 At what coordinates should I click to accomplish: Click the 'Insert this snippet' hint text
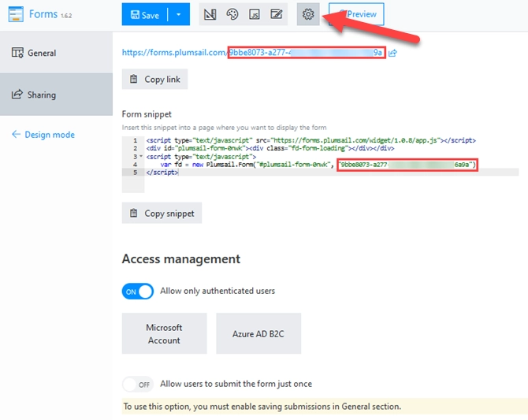click(225, 128)
